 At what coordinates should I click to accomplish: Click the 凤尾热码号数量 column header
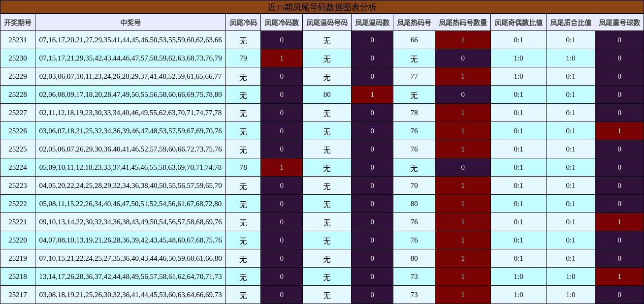click(x=463, y=22)
